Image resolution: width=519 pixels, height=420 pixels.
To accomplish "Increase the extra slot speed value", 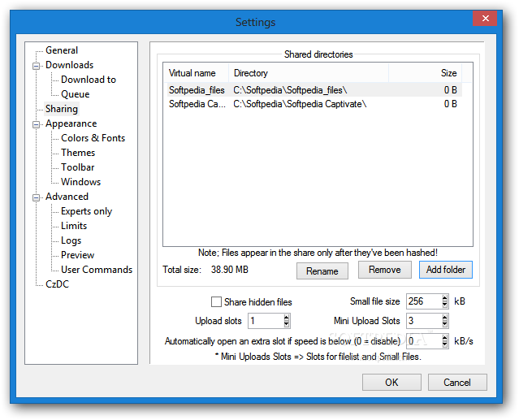I will (x=445, y=337).
